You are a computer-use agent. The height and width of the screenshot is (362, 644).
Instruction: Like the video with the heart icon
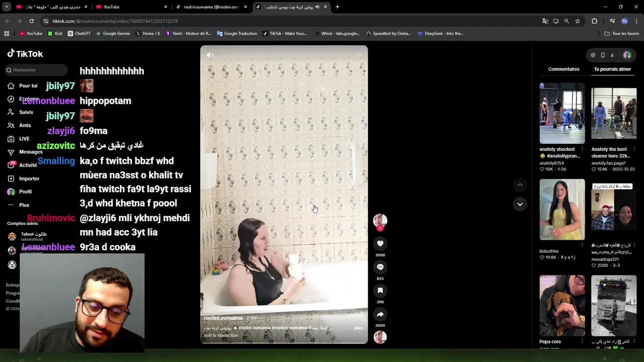[x=380, y=243]
